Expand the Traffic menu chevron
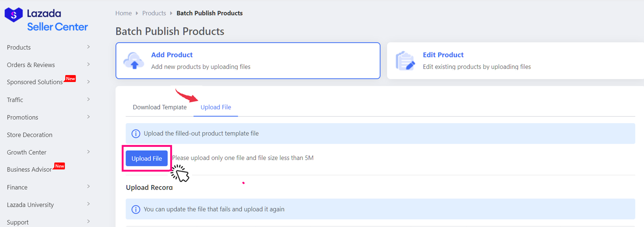The image size is (644, 227). click(x=88, y=100)
